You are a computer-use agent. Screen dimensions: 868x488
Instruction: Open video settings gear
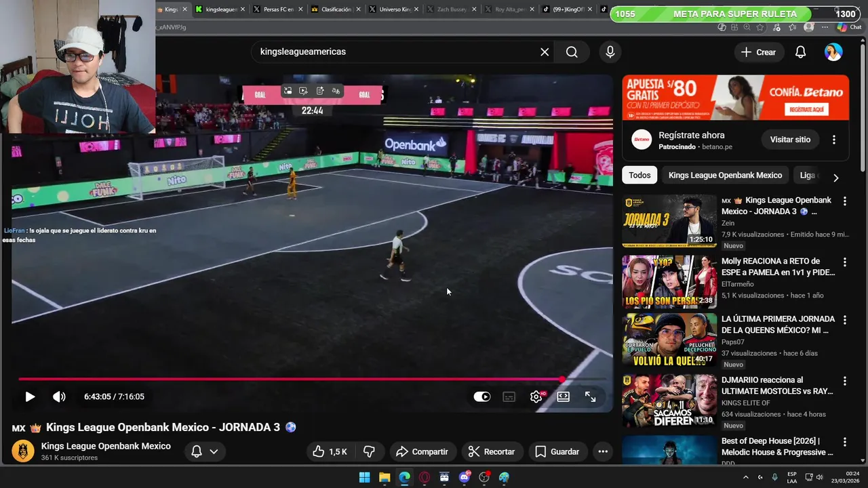point(536,396)
